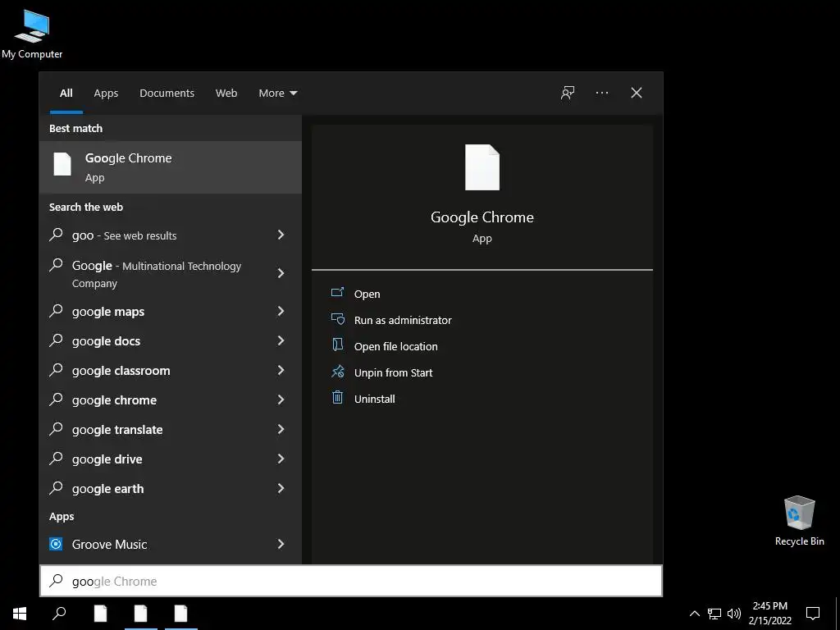Screen dimensions: 840x630
Task: Select 'google chrome' web suggestion
Action: coord(171,399)
